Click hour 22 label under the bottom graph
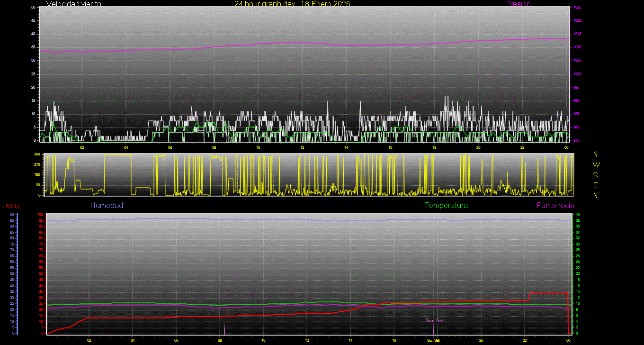The width and height of the screenshot is (644, 345). [x=525, y=340]
